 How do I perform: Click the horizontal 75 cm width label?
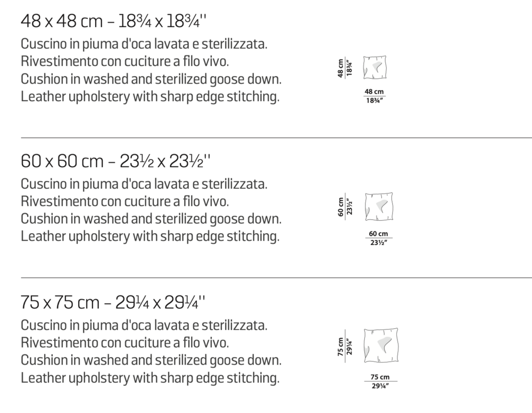(x=380, y=377)
